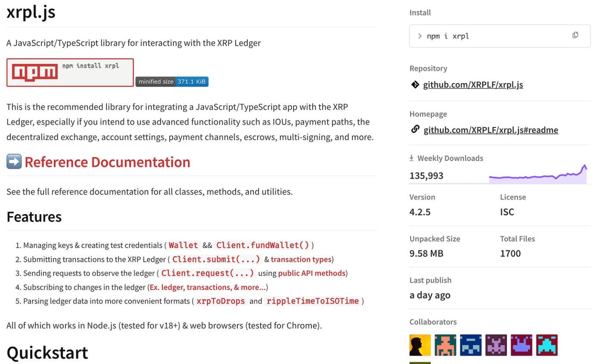The width and height of the screenshot is (603, 364).
Task: Click the Quickstart heading
Action: (47, 353)
